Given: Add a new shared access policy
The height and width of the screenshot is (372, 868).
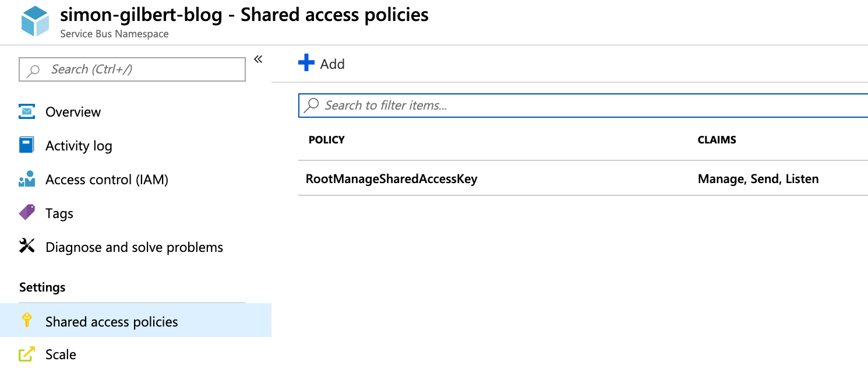Looking at the screenshot, I should (x=322, y=64).
